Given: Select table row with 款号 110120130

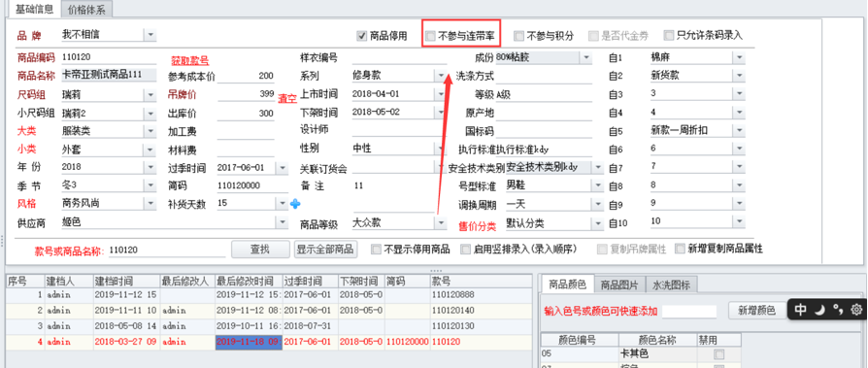Looking at the screenshot, I should coord(270,326).
